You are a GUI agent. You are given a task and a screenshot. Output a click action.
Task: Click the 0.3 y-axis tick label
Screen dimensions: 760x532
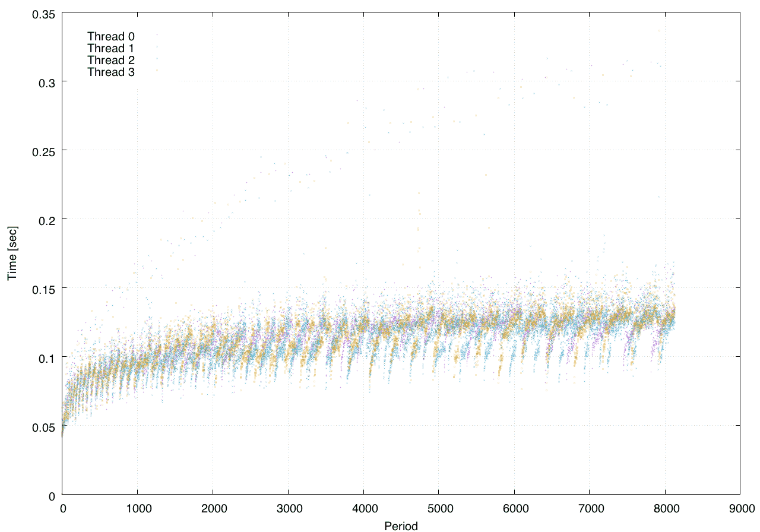pos(46,82)
